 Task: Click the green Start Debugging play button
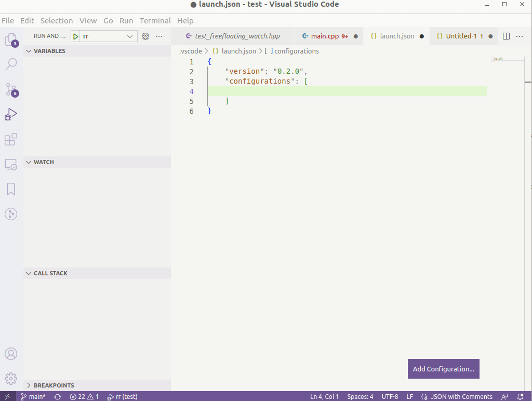[x=76, y=36]
